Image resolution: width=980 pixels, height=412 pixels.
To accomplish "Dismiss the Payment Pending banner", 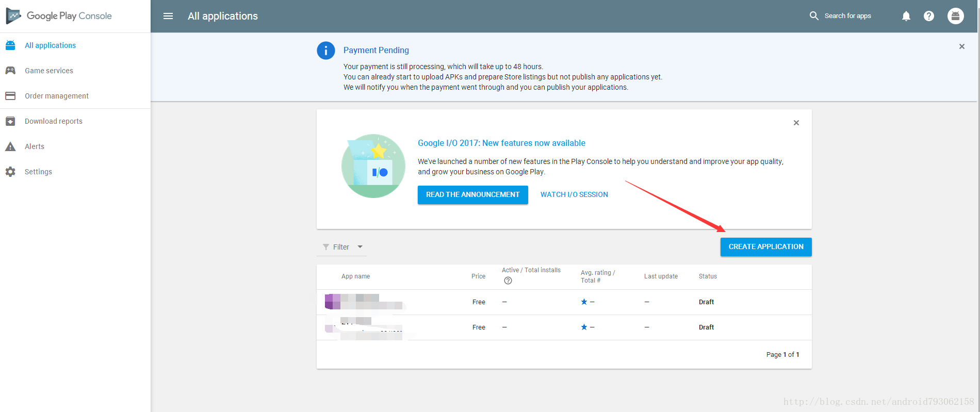I will coord(962,46).
